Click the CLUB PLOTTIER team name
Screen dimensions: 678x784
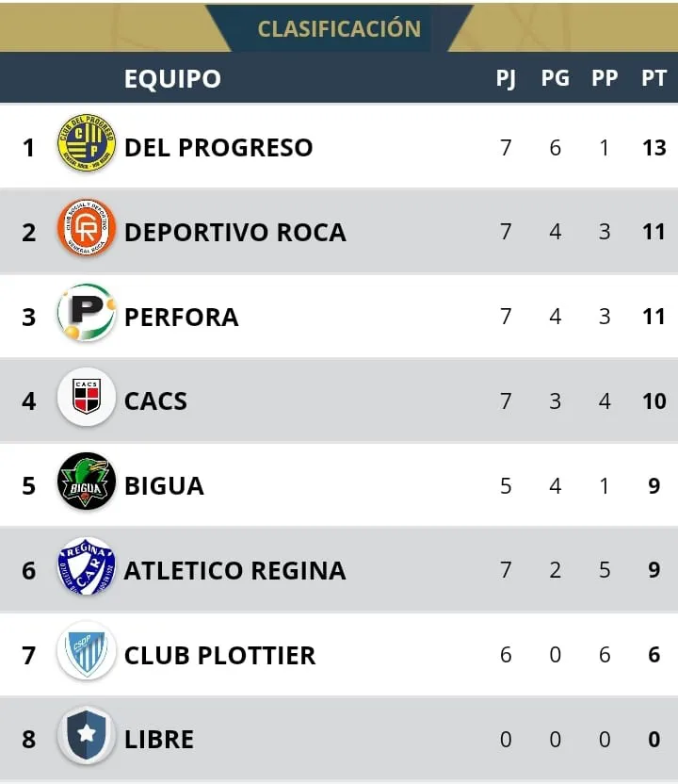pyautogui.click(x=219, y=655)
